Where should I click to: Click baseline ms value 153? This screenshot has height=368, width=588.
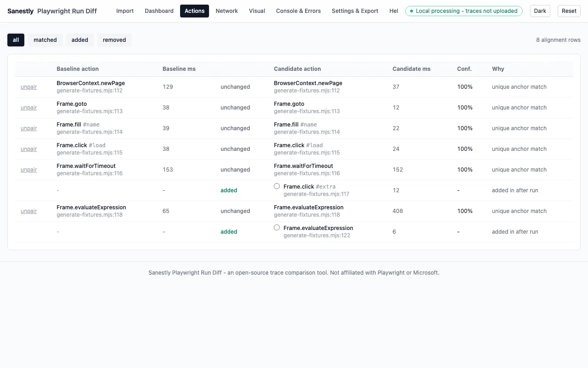tap(168, 170)
